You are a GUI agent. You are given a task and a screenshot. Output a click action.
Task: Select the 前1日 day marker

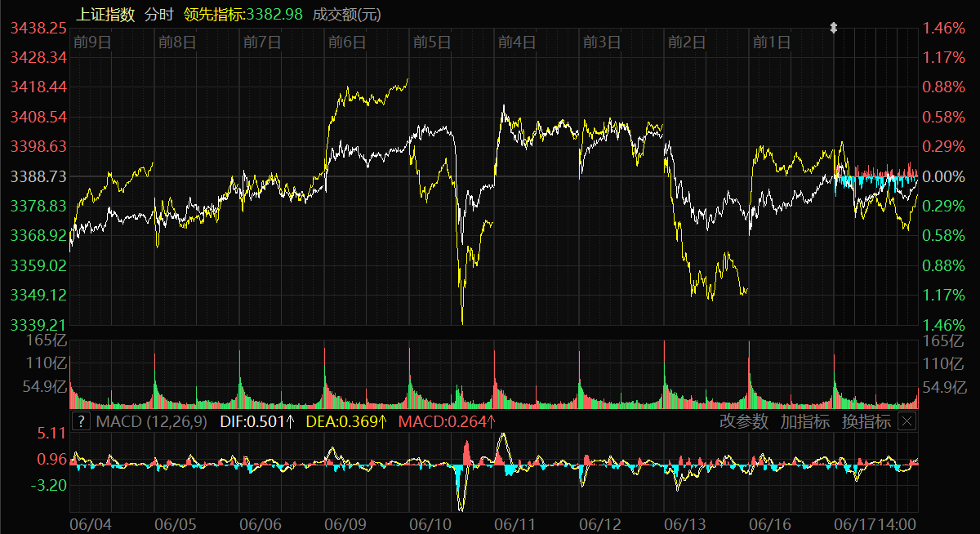click(771, 42)
